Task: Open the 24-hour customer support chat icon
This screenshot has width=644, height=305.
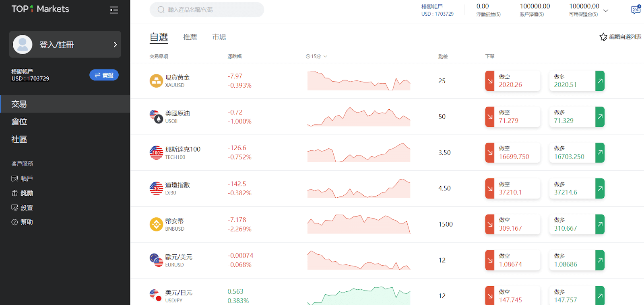Action: pyautogui.click(x=636, y=10)
